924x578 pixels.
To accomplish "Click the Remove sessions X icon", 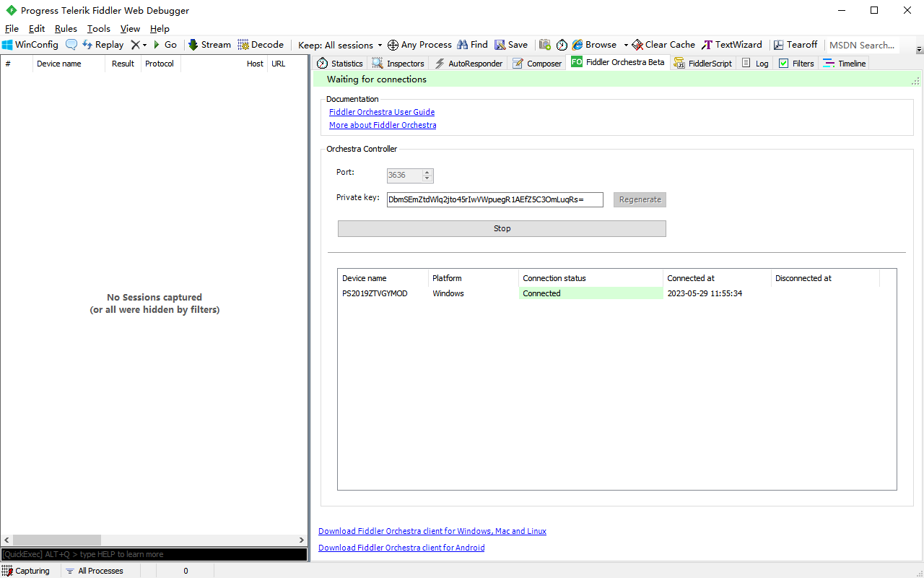I will click(135, 45).
